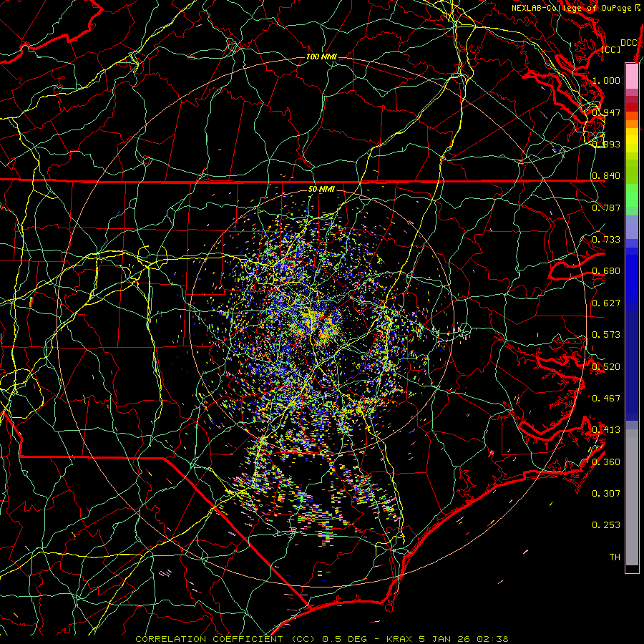Click the 0.467 scale value

[x=606, y=398]
